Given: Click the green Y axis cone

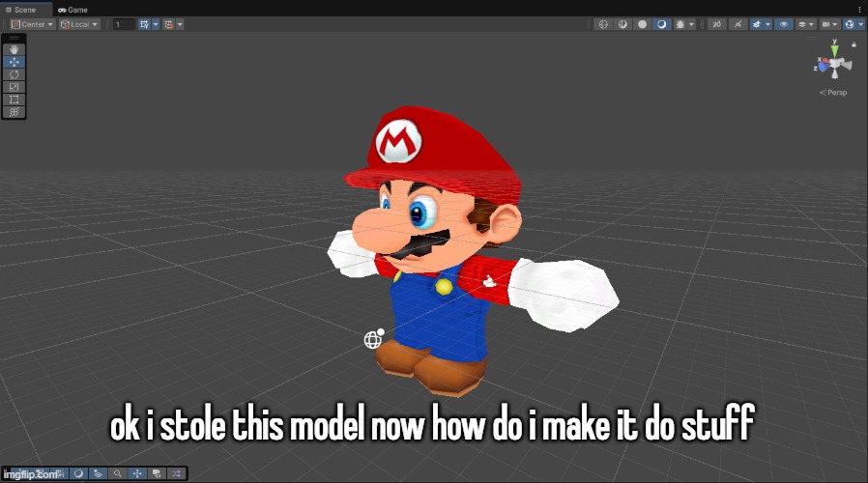Looking at the screenshot, I should 834,51.
